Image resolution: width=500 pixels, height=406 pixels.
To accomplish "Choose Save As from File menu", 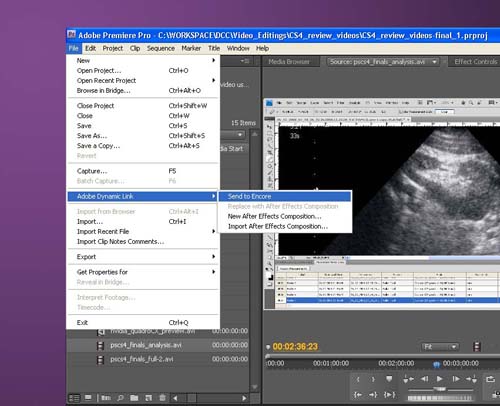I will [x=143, y=136].
